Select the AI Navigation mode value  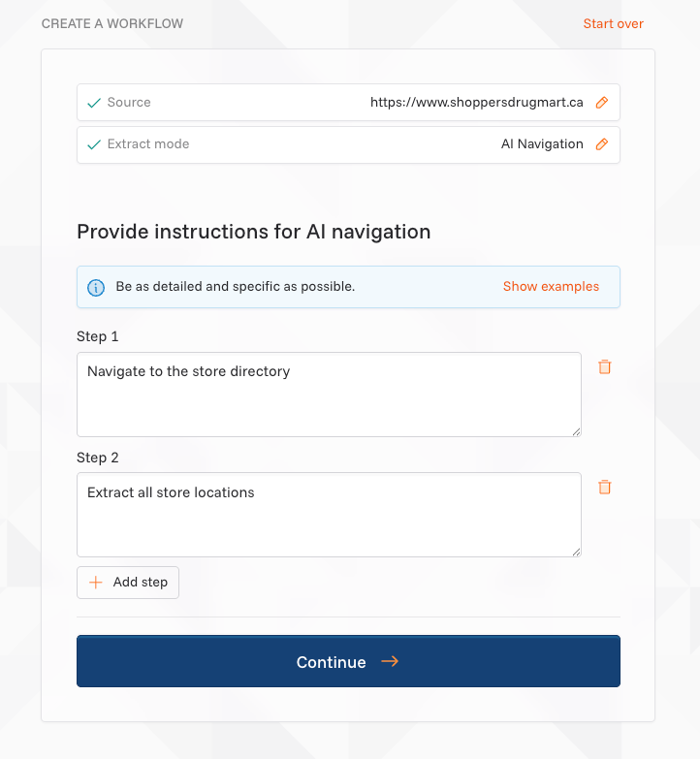pos(542,144)
